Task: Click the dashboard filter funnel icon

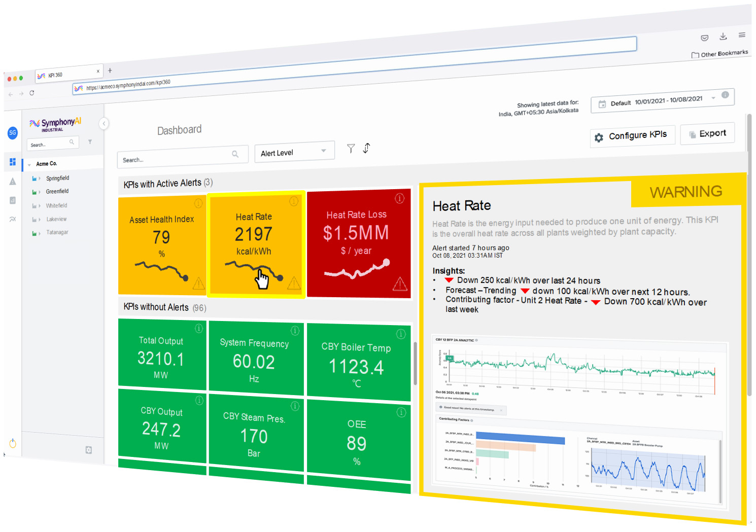Action: click(351, 148)
